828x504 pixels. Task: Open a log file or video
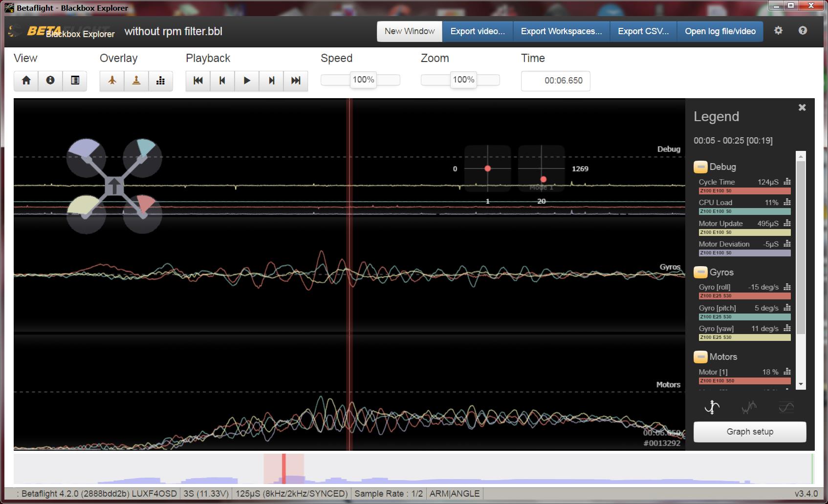click(x=719, y=31)
